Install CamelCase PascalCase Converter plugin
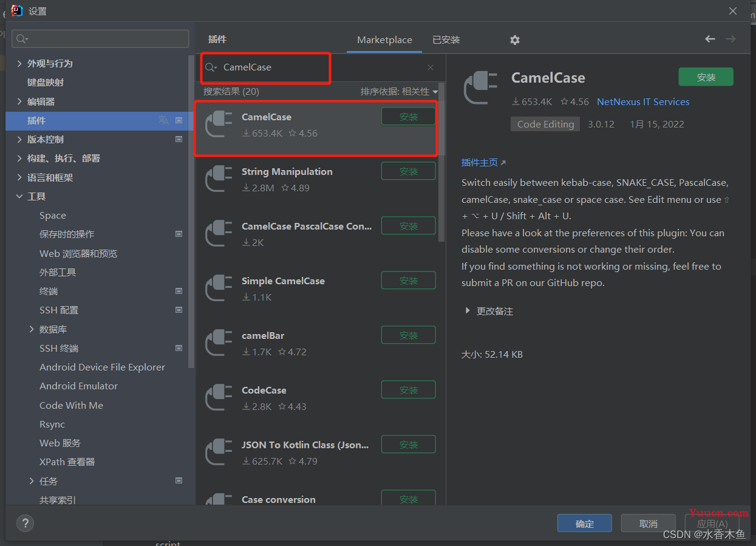 point(409,226)
